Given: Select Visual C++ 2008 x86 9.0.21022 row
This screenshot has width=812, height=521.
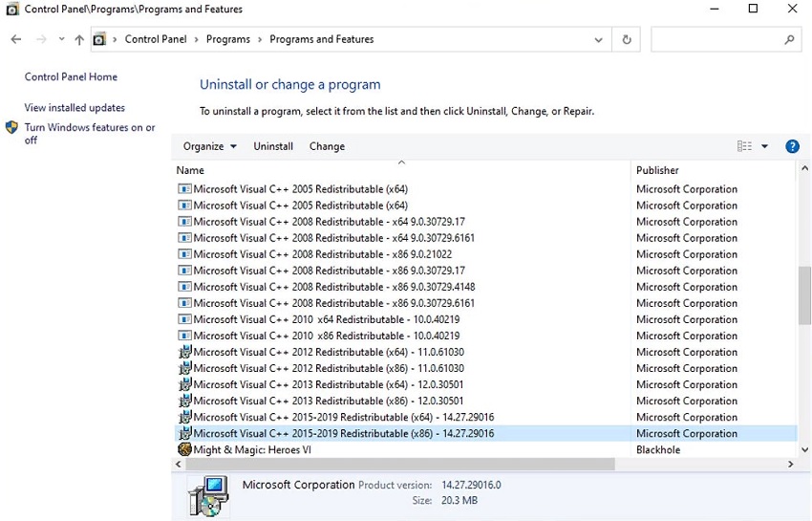Looking at the screenshot, I should pyautogui.click(x=485, y=254).
